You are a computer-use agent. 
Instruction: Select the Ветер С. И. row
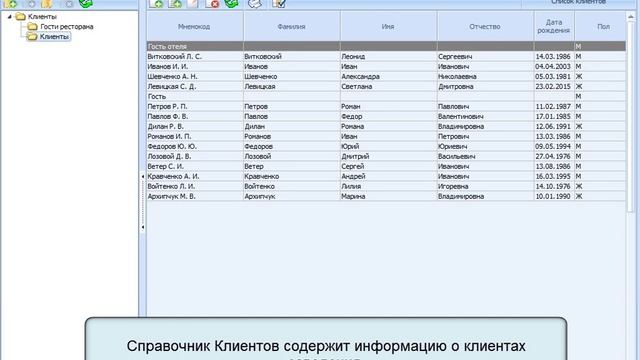(x=386, y=167)
